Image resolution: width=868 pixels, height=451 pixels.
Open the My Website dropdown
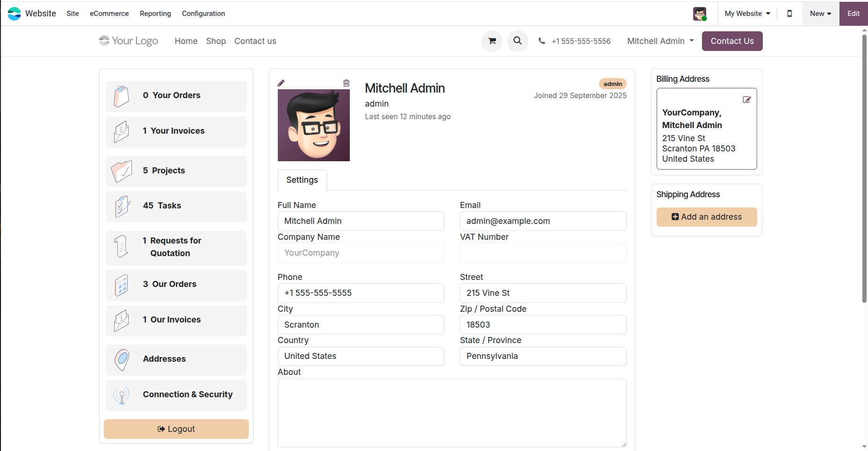pos(747,14)
